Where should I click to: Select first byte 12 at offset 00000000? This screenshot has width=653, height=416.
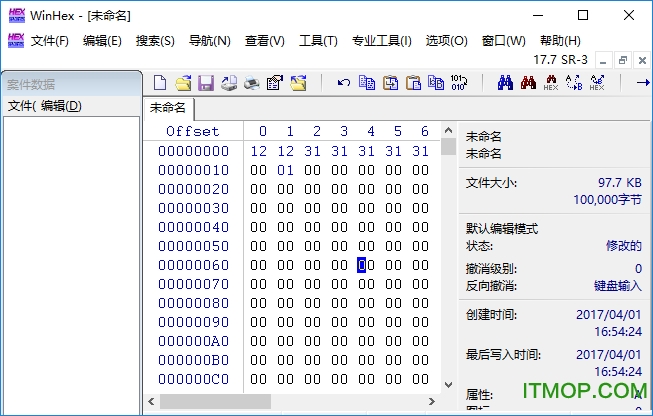click(259, 151)
